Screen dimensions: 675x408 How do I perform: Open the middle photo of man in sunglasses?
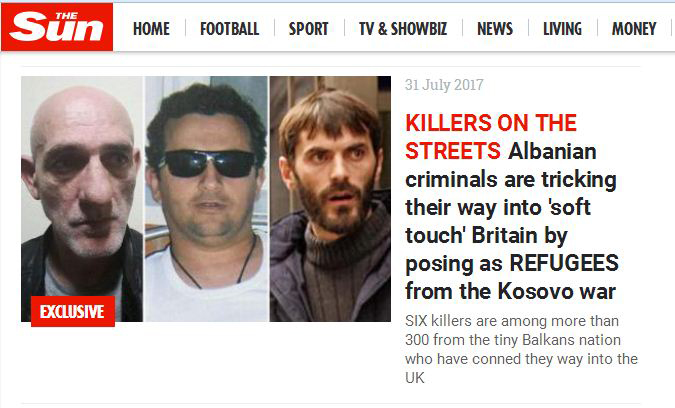[x=207, y=199]
